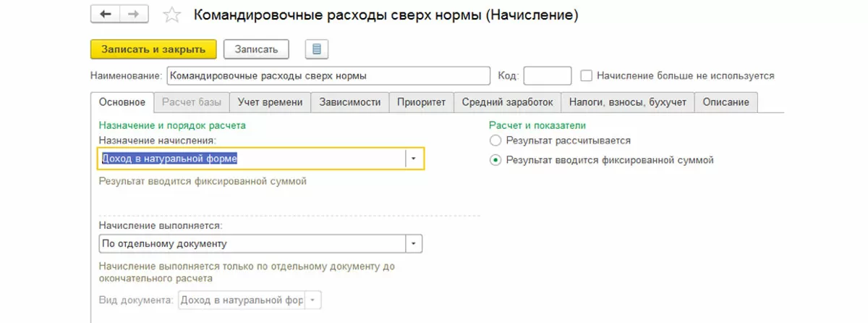Open the document list icon button

pos(317,49)
